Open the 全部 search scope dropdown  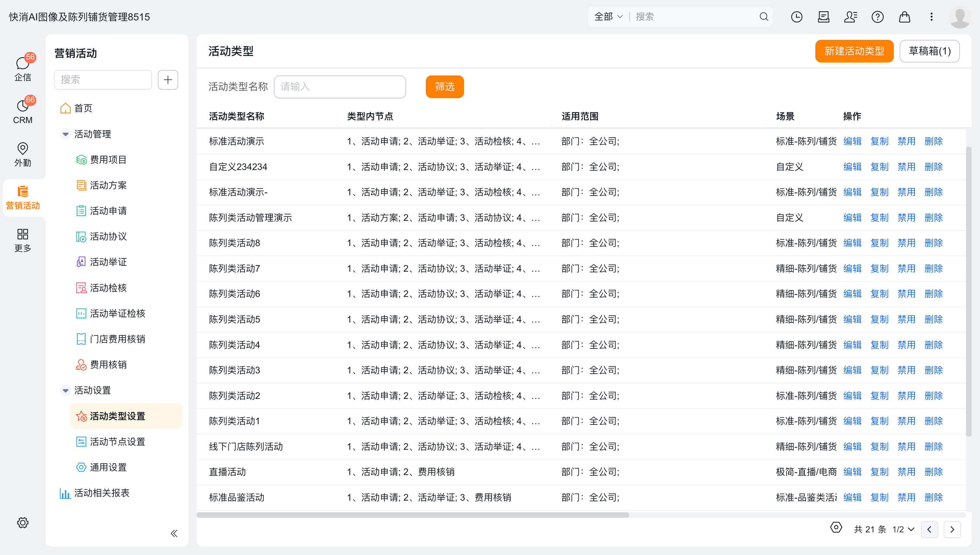[x=608, y=17]
